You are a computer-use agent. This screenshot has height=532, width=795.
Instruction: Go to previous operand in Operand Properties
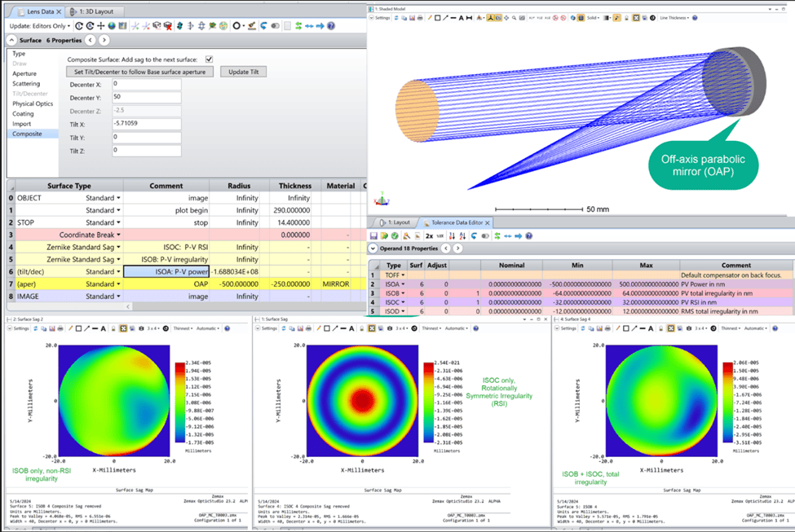click(x=446, y=248)
